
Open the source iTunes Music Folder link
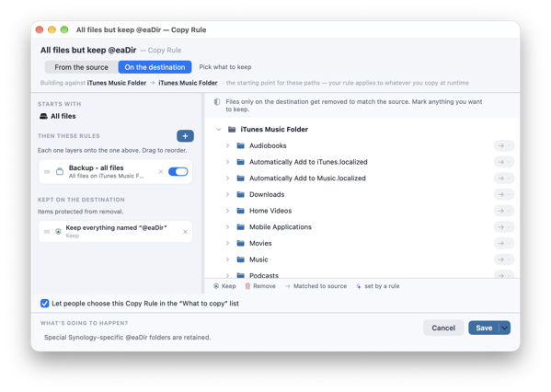117,83
